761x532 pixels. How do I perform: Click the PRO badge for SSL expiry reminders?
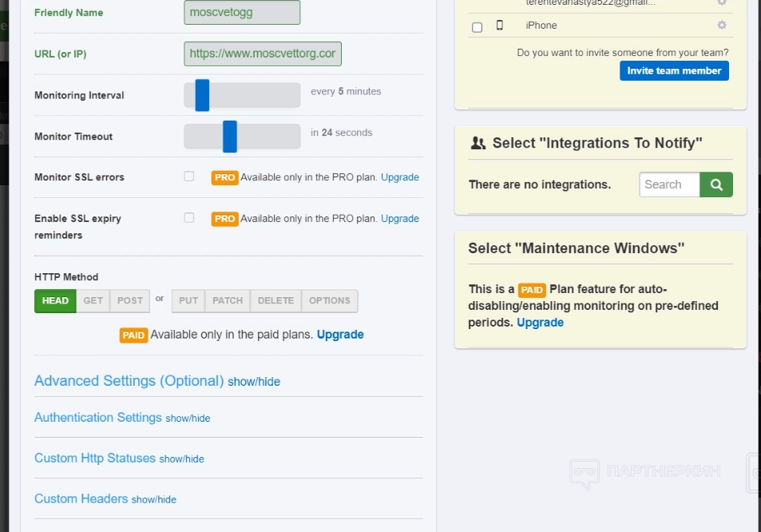point(224,219)
